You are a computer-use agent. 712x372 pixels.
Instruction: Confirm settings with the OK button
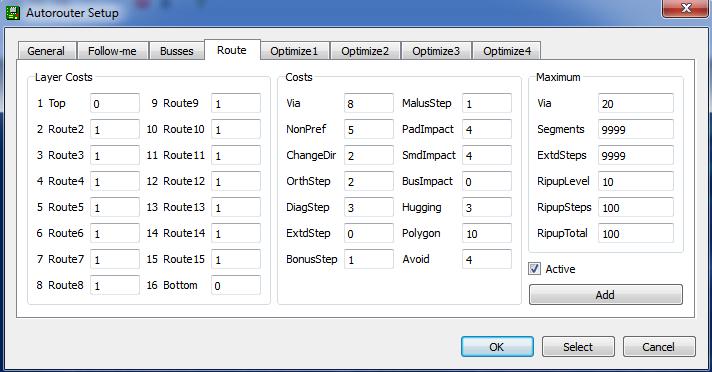click(497, 347)
